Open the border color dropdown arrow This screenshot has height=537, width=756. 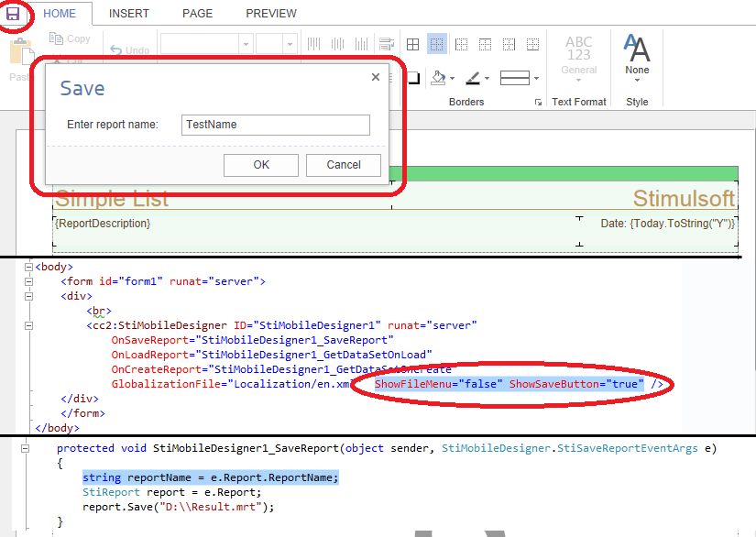pyautogui.click(x=487, y=78)
